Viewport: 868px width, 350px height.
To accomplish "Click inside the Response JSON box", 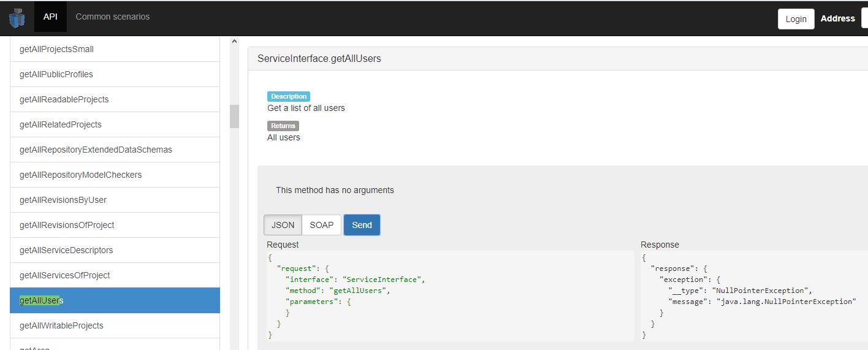I will pyautogui.click(x=754, y=296).
